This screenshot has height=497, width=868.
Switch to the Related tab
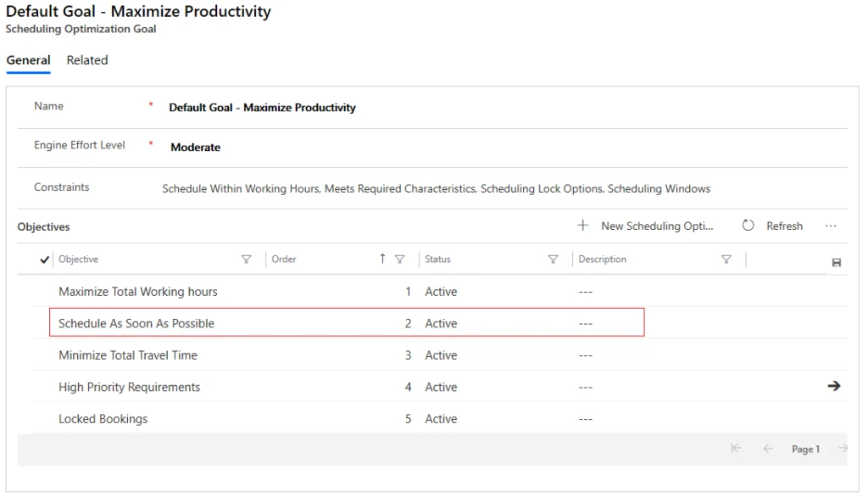click(87, 60)
